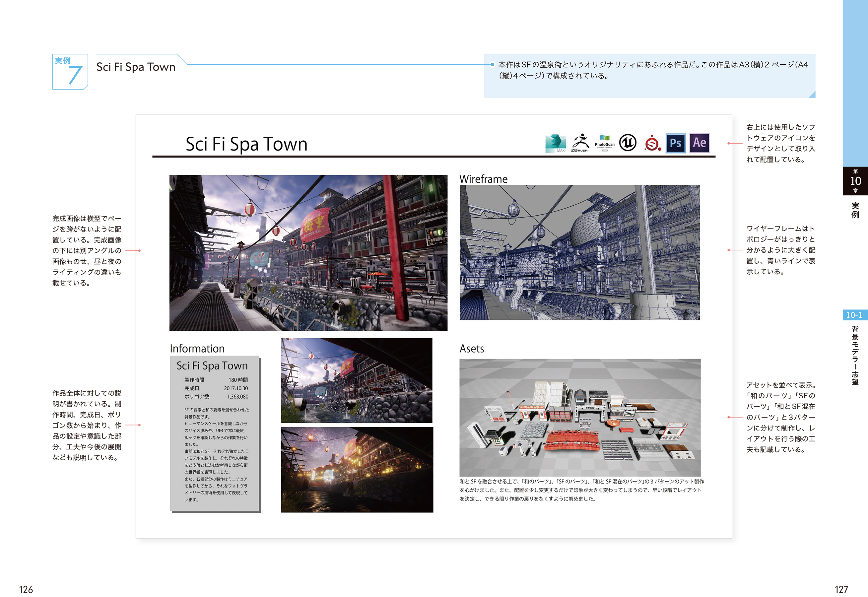This screenshot has height=597, width=868.
Task: Click the Assets lineup image on checkerboard
Action: pyautogui.click(x=580, y=417)
